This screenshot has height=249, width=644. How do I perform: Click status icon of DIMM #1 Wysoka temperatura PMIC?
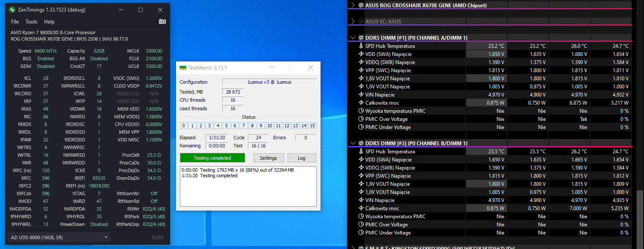(x=361, y=111)
